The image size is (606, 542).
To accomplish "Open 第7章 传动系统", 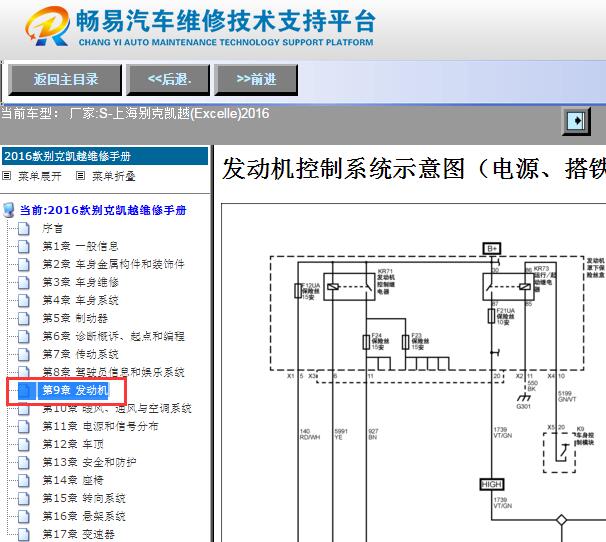I will [x=80, y=354].
